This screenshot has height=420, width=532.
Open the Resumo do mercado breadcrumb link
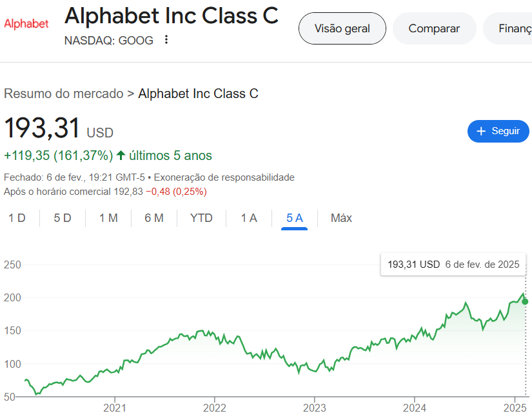(63, 94)
